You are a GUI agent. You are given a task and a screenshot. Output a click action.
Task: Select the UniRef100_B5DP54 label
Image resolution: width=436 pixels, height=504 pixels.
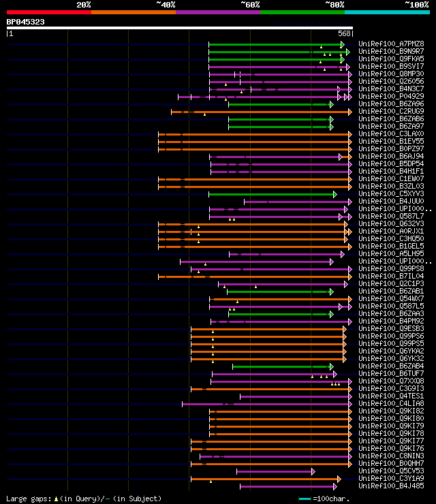click(x=391, y=163)
